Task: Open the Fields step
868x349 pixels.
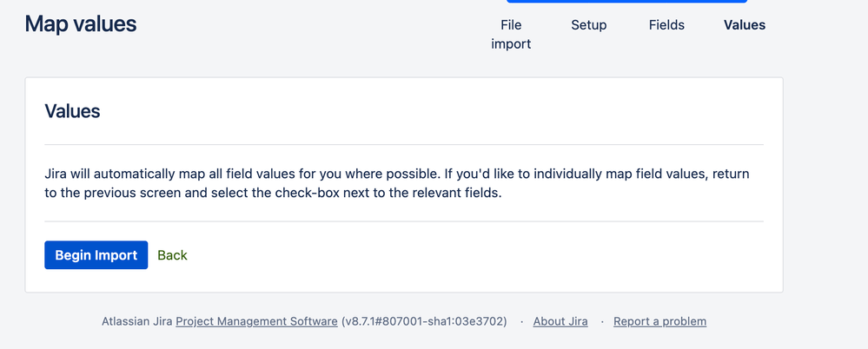Action: 666,25
